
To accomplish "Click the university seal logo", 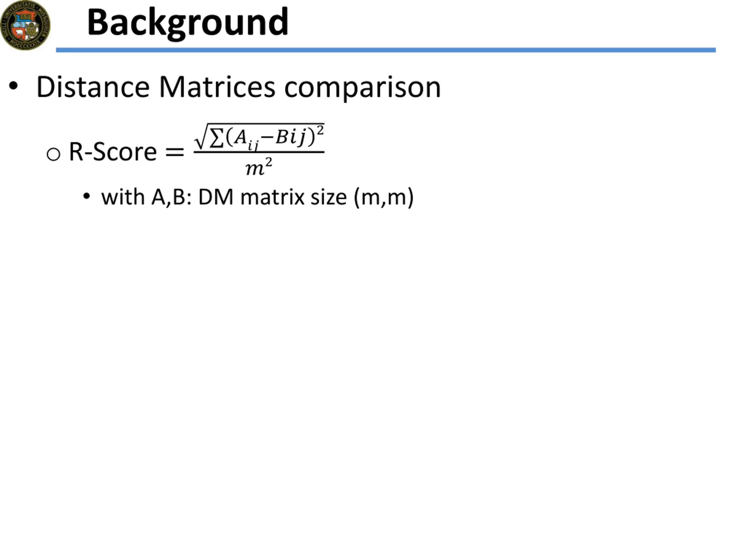I will point(25,25).
